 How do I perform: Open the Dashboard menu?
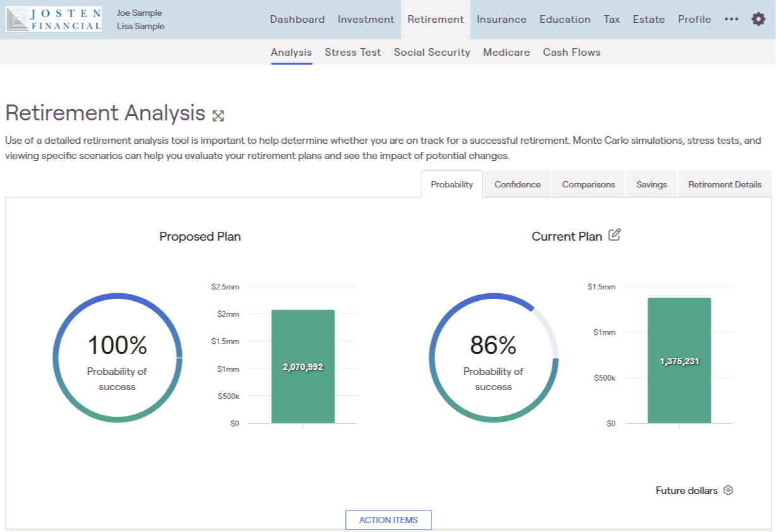click(297, 19)
